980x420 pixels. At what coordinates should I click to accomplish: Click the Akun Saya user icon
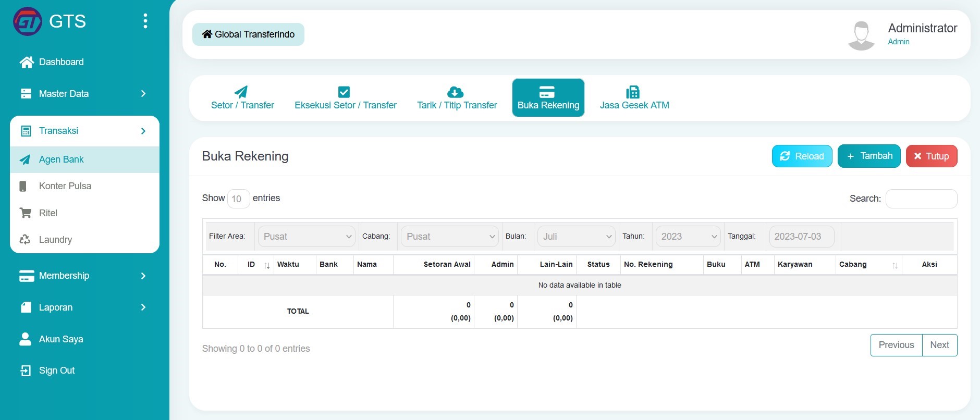[x=25, y=339]
